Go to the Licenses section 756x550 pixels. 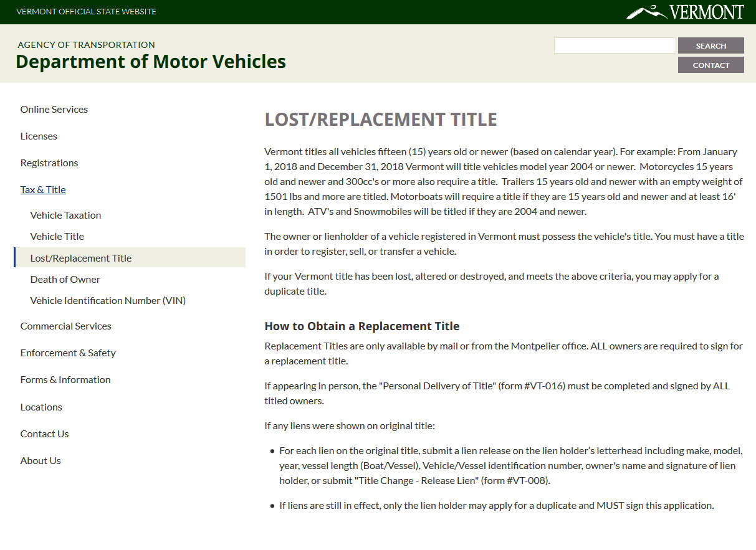coord(39,136)
